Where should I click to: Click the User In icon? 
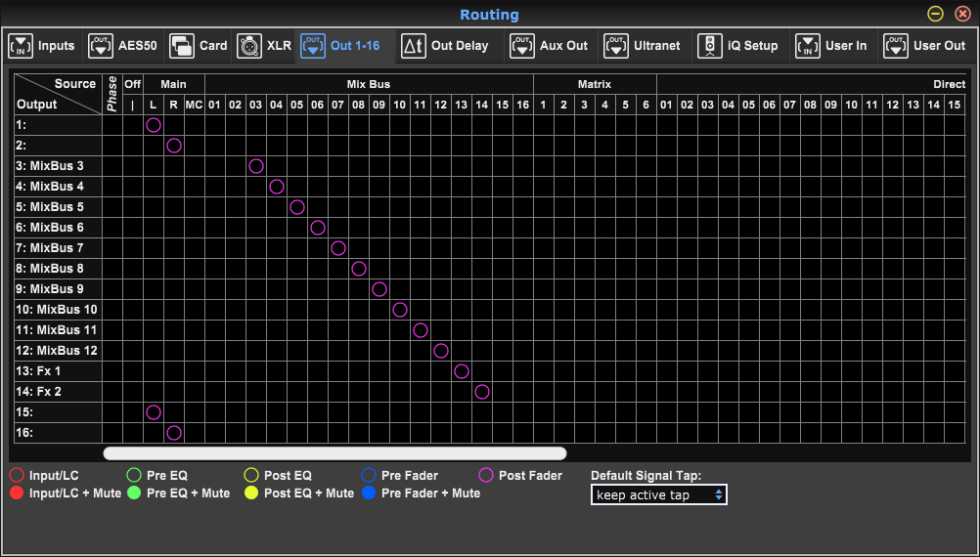click(x=808, y=46)
